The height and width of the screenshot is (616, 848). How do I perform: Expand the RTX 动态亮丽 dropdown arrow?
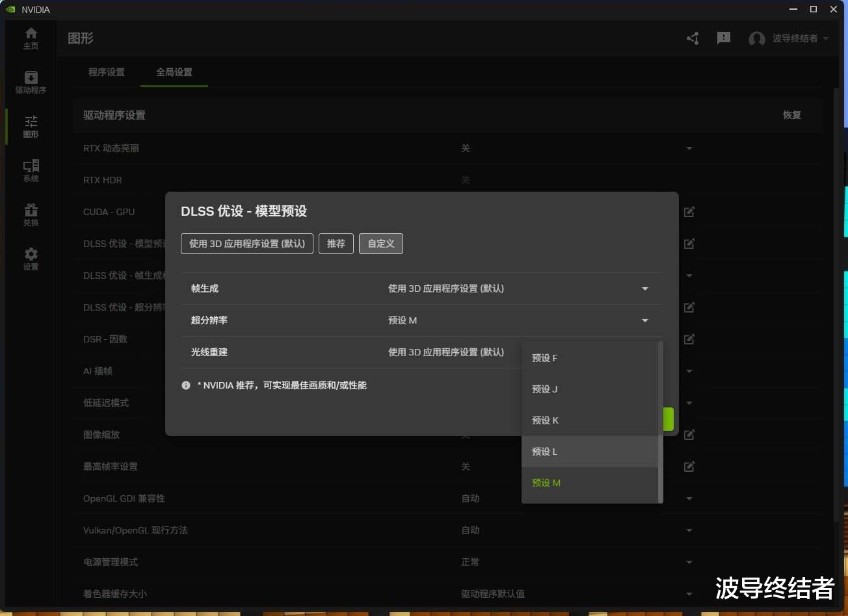[689, 148]
